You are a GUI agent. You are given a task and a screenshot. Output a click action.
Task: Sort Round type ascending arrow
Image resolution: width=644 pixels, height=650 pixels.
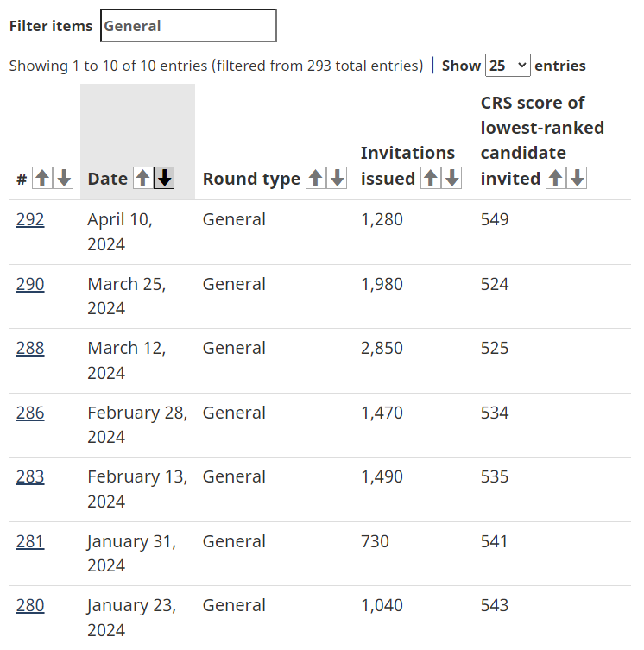coord(316,179)
